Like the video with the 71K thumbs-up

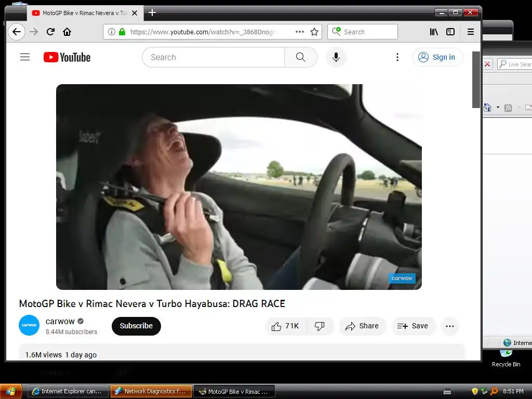coord(286,326)
